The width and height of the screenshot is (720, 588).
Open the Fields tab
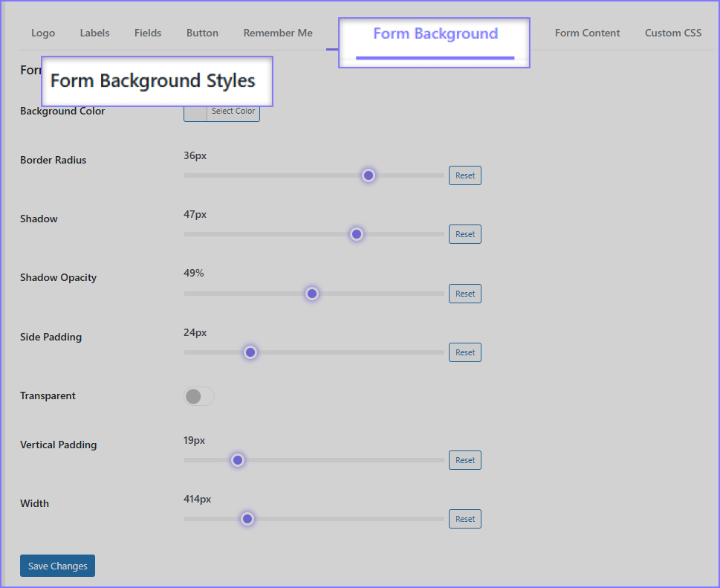coord(148,33)
